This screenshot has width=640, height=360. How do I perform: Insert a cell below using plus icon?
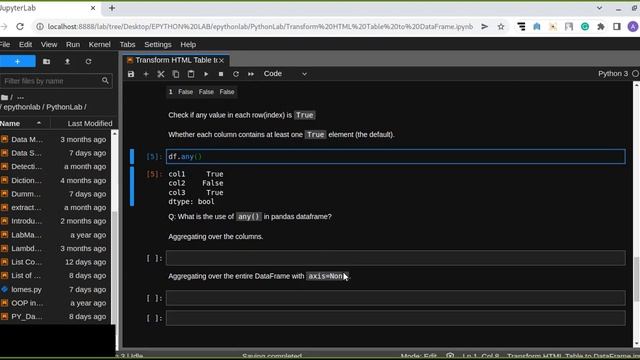pos(146,74)
